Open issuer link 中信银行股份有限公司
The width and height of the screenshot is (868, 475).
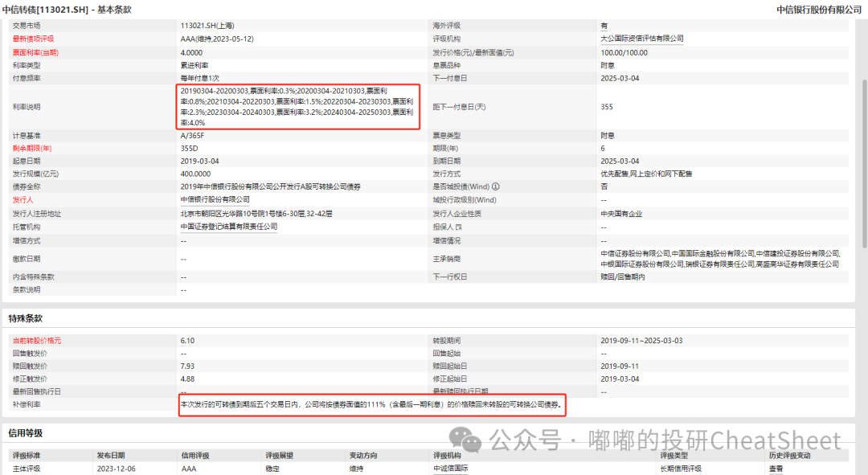click(x=215, y=199)
